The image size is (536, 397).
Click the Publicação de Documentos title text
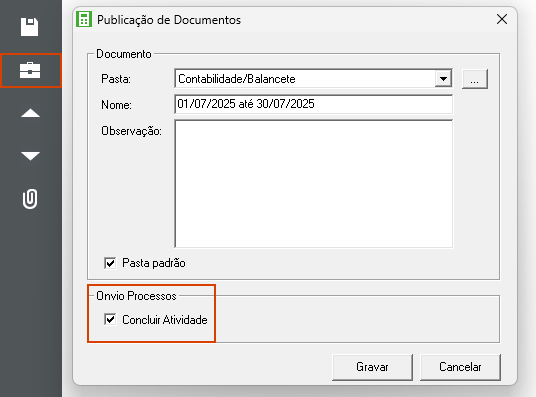(169, 20)
